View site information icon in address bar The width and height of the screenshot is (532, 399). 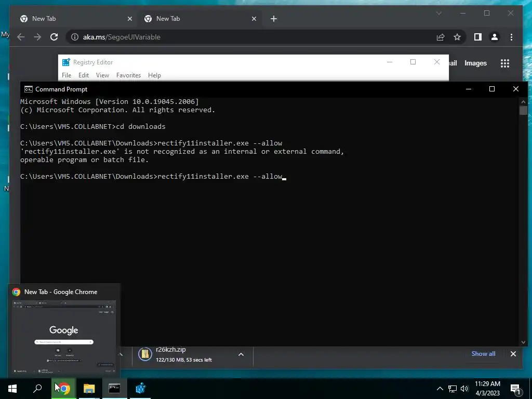(x=75, y=37)
